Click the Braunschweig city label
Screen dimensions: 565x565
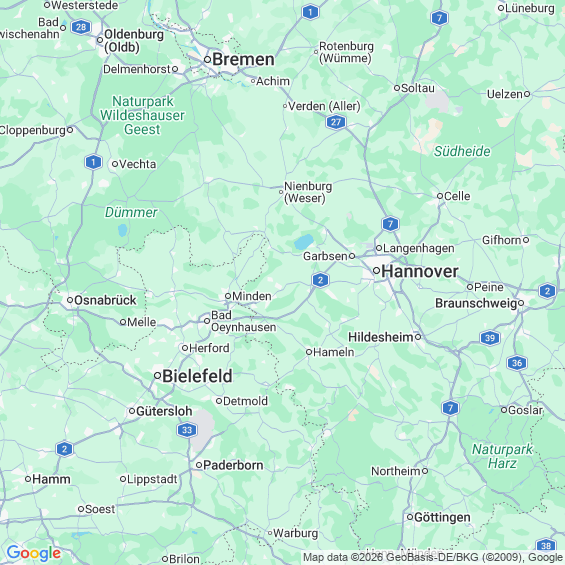(x=476, y=303)
